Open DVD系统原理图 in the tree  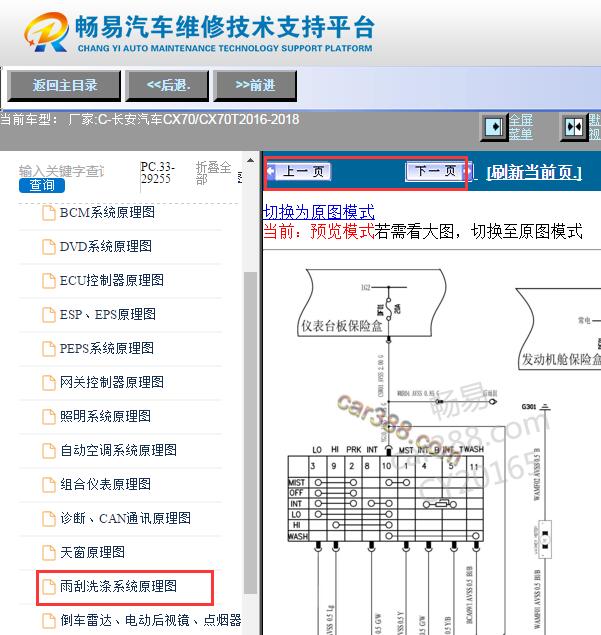click(x=106, y=246)
